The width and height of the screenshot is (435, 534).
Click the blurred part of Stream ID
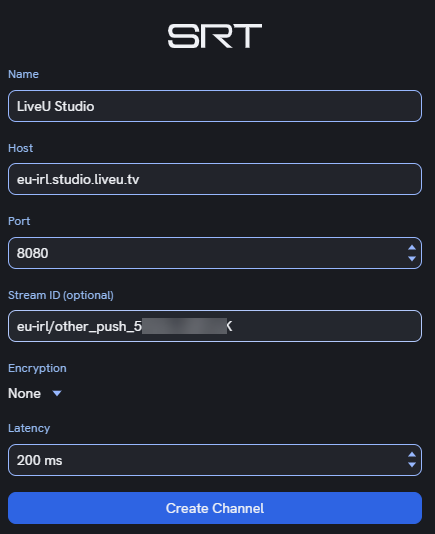pyautogui.click(x=184, y=326)
